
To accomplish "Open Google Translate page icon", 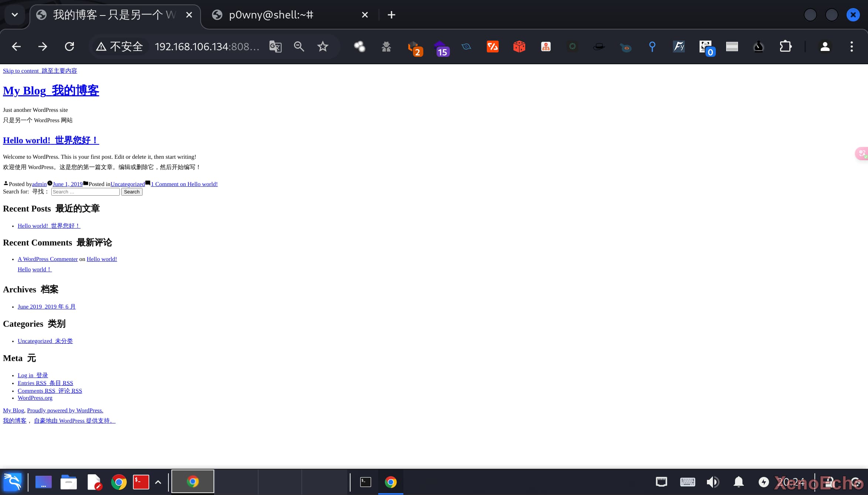I will pos(275,47).
